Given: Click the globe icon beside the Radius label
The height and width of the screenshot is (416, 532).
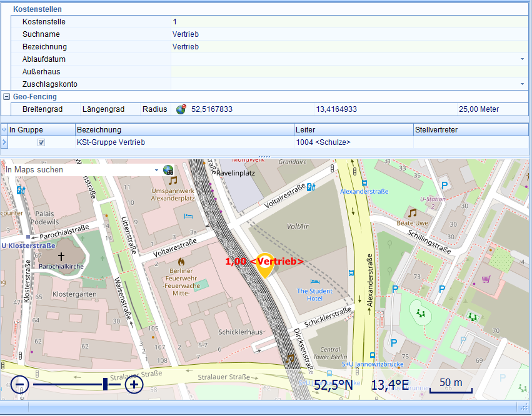Looking at the screenshot, I should [x=181, y=109].
